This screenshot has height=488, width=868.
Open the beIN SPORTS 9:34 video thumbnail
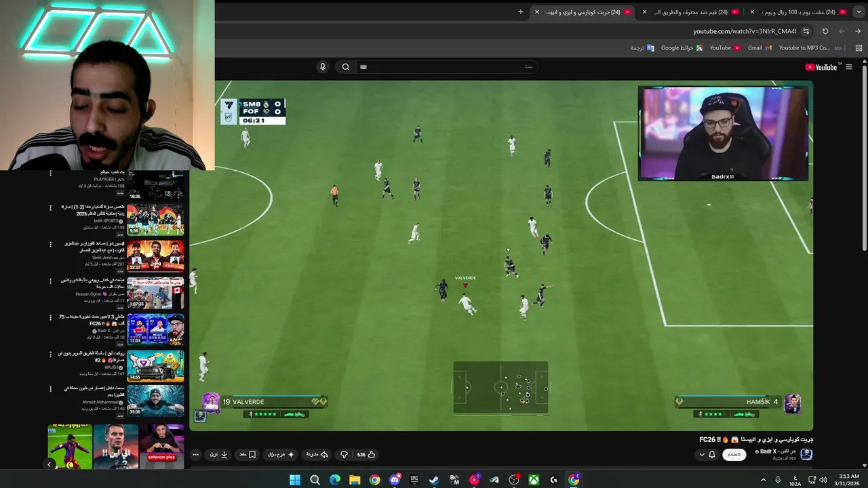pos(155,220)
